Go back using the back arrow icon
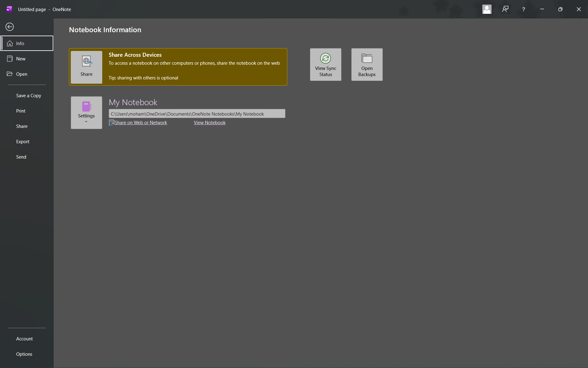588x368 pixels. (9, 27)
